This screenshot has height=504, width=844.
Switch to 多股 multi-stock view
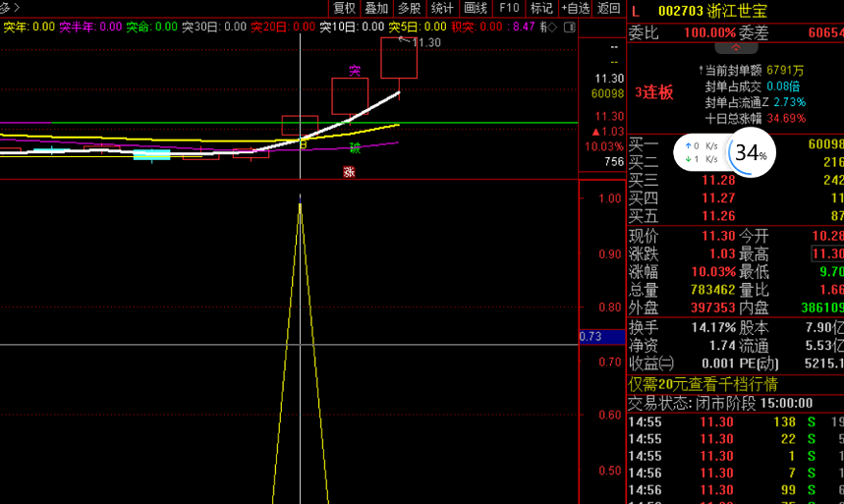(x=409, y=8)
